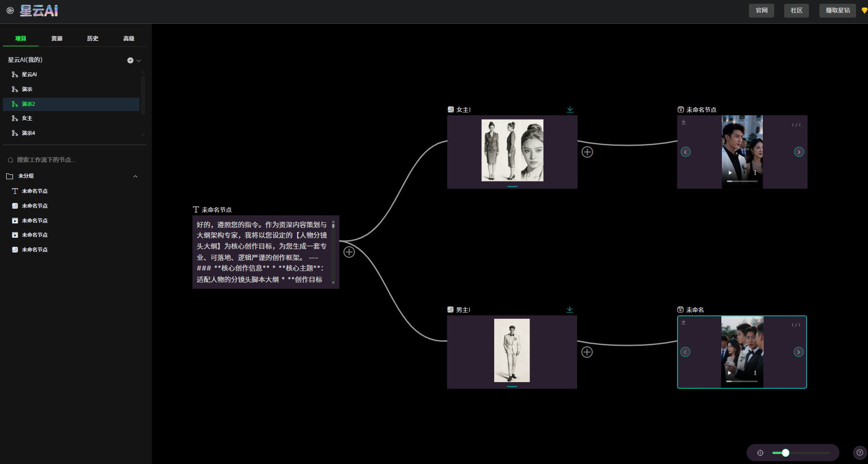Show previous result in the top video node
The height and width of the screenshot is (464, 868).
686,152
